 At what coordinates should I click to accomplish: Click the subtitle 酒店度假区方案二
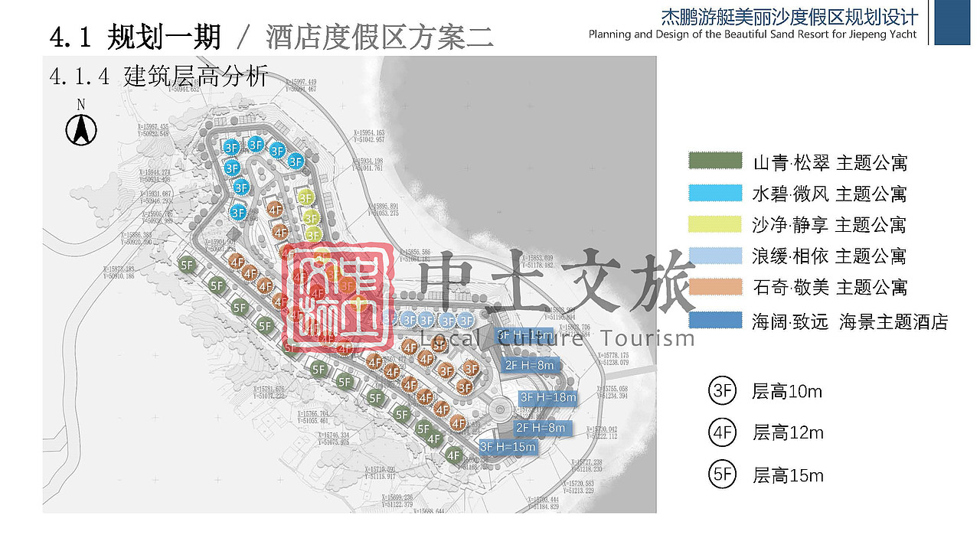(x=380, y=37)
